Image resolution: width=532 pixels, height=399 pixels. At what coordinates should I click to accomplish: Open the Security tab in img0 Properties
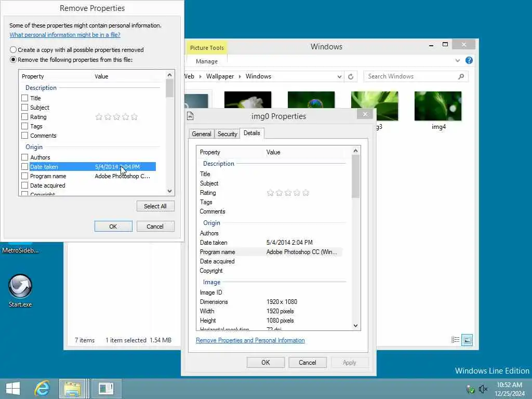(x=228, y=134)
